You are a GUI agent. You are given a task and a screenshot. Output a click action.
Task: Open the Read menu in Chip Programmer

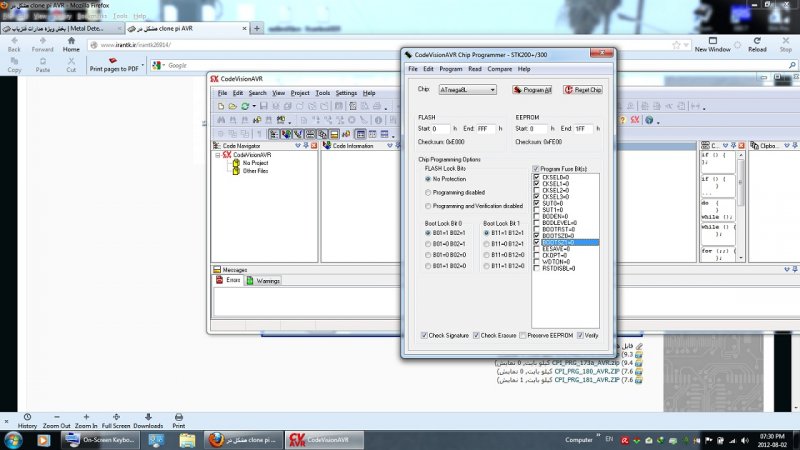(474, 69)
